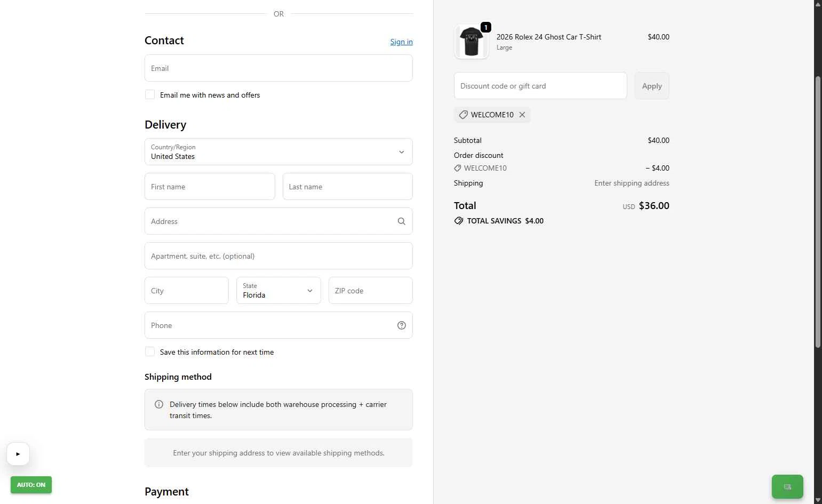
Task: Click the Total Savings tag icon
Action: 459,221
